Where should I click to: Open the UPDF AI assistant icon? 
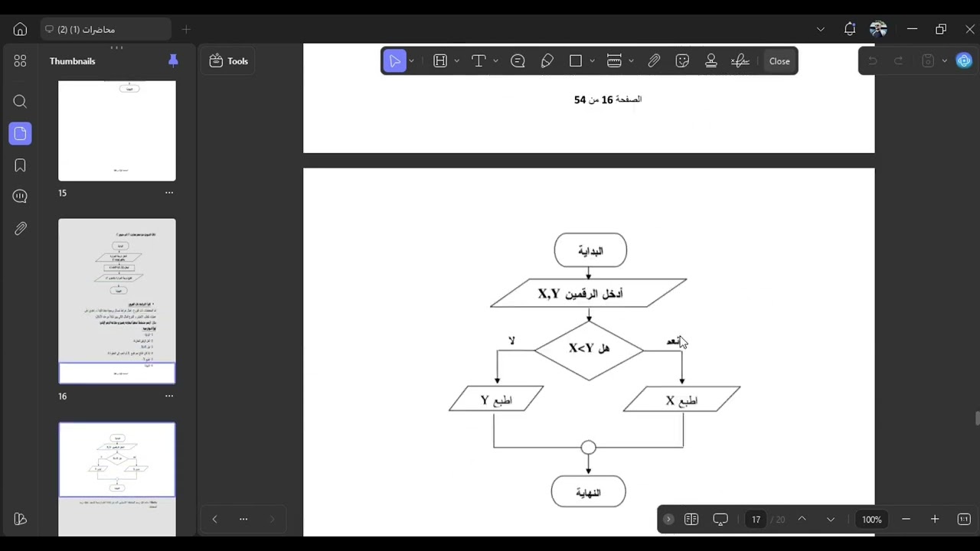[964, 61]
